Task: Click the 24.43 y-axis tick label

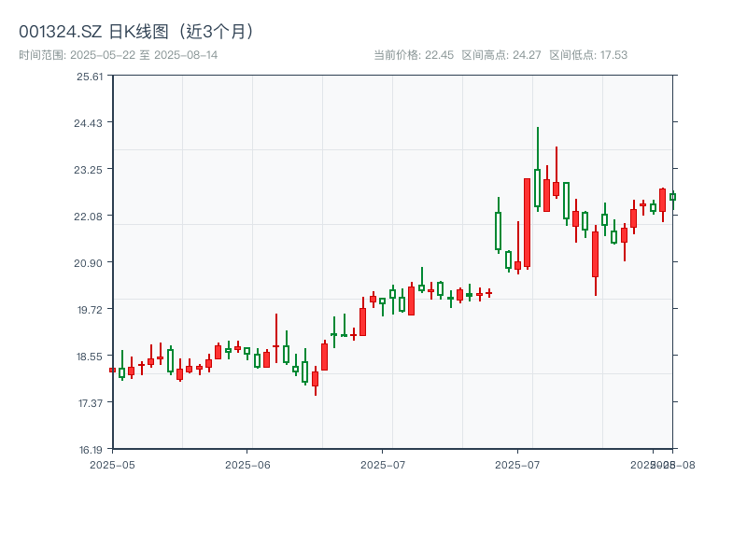Action: coord(90,123)
